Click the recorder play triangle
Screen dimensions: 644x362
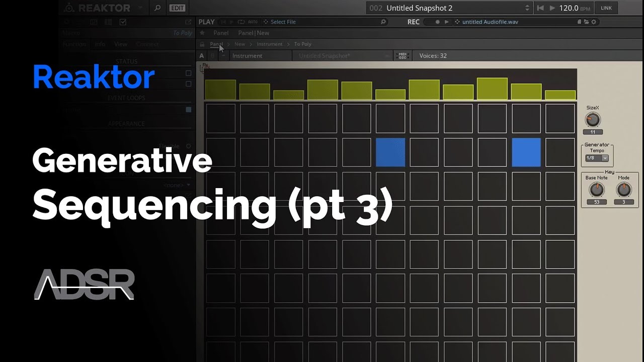446,22
